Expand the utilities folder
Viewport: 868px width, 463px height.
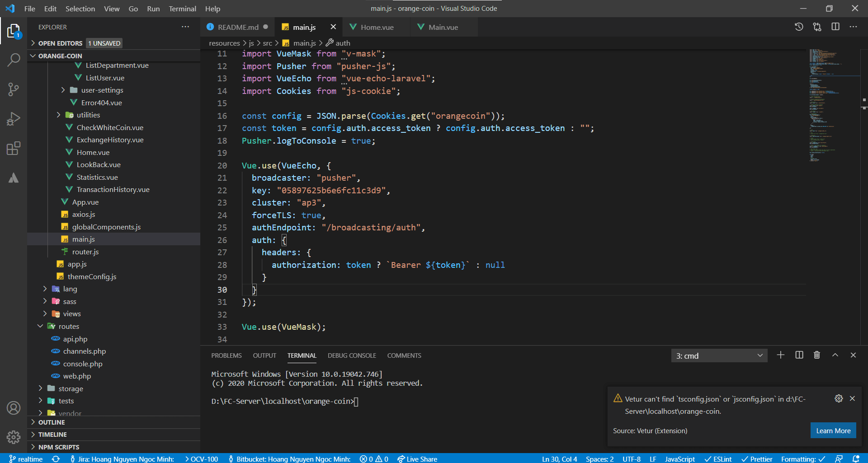pyautogui.click(x=88, y=115)
